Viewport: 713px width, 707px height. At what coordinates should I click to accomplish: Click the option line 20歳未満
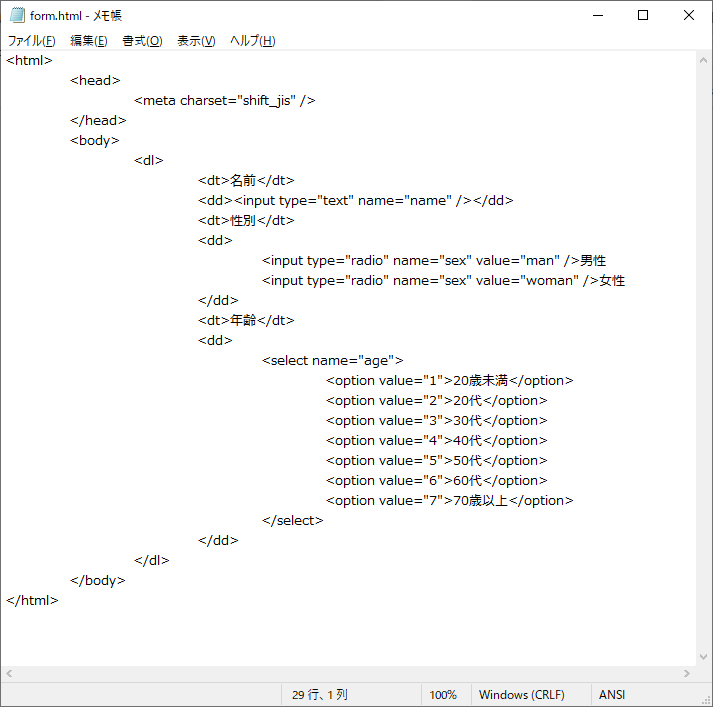[x=450, y=381]
